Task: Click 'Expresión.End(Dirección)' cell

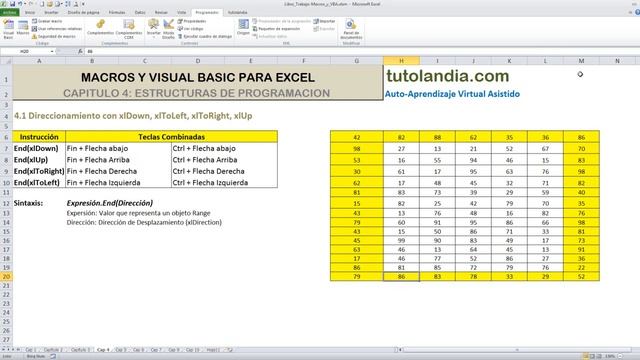Action: point(110,203)
